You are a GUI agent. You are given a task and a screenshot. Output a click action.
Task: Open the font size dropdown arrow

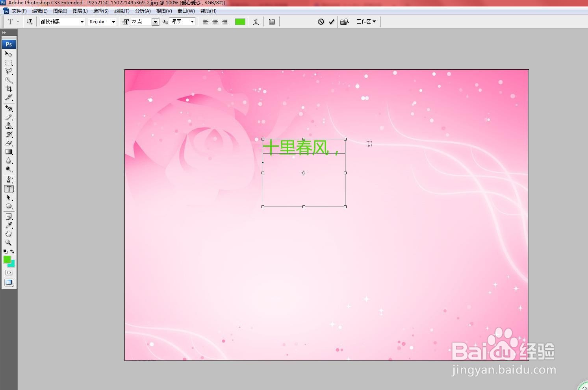tap(155, 22)
